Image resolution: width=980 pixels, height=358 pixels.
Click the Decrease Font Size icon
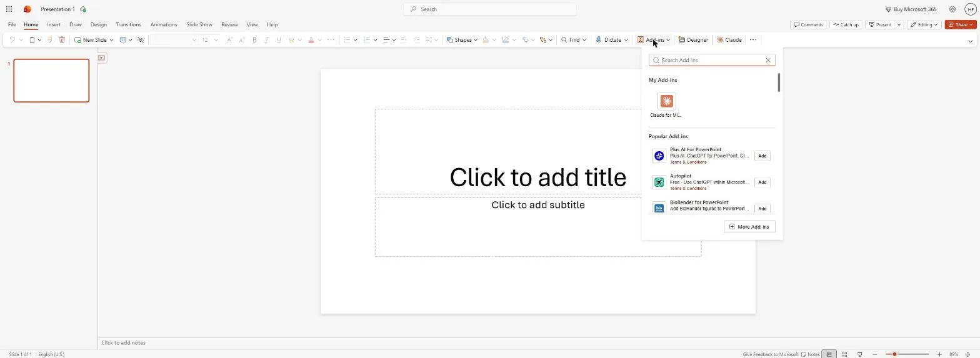point(242,40)
